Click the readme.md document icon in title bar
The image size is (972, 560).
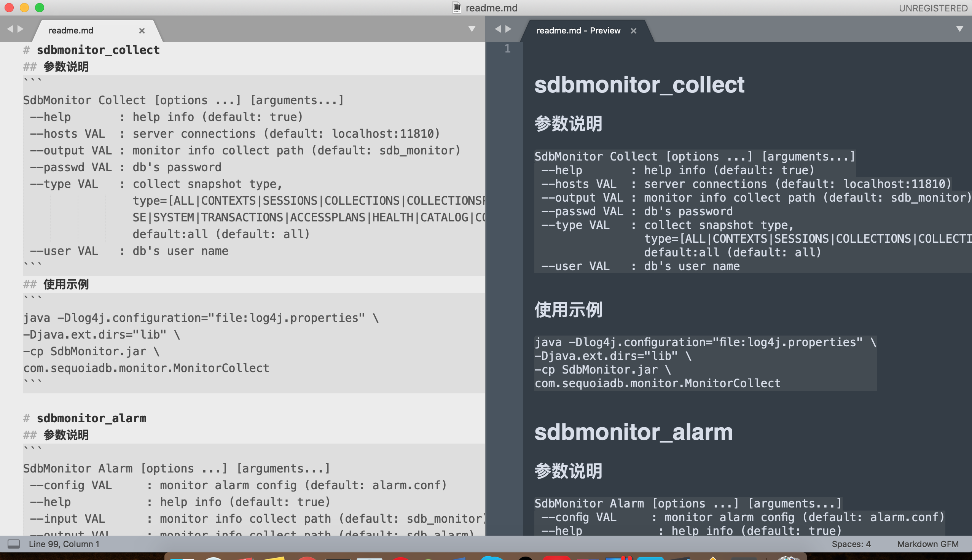click(456, 8)
